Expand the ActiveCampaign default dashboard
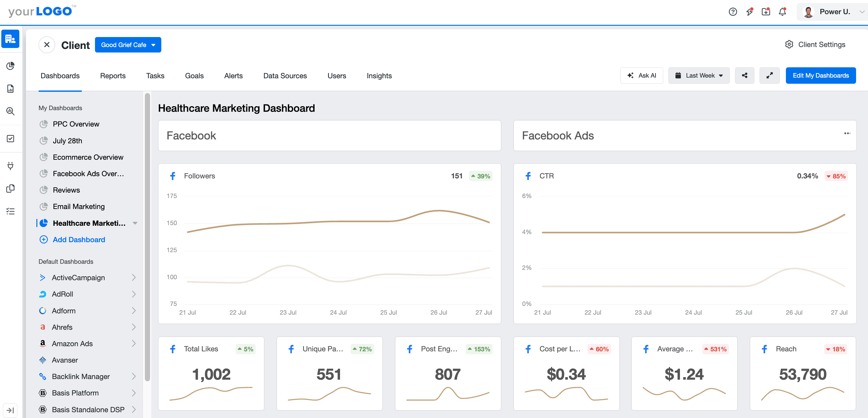868x418 pixels. 135,277
